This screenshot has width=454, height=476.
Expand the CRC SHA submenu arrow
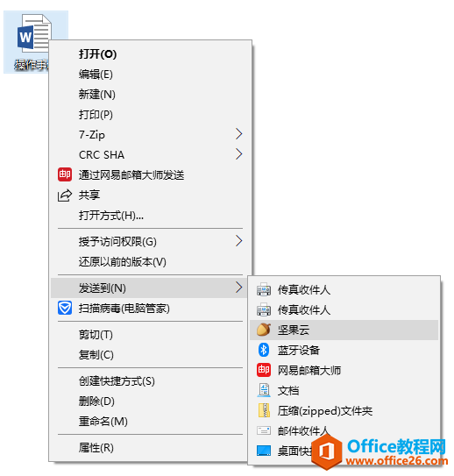point(239,154)
